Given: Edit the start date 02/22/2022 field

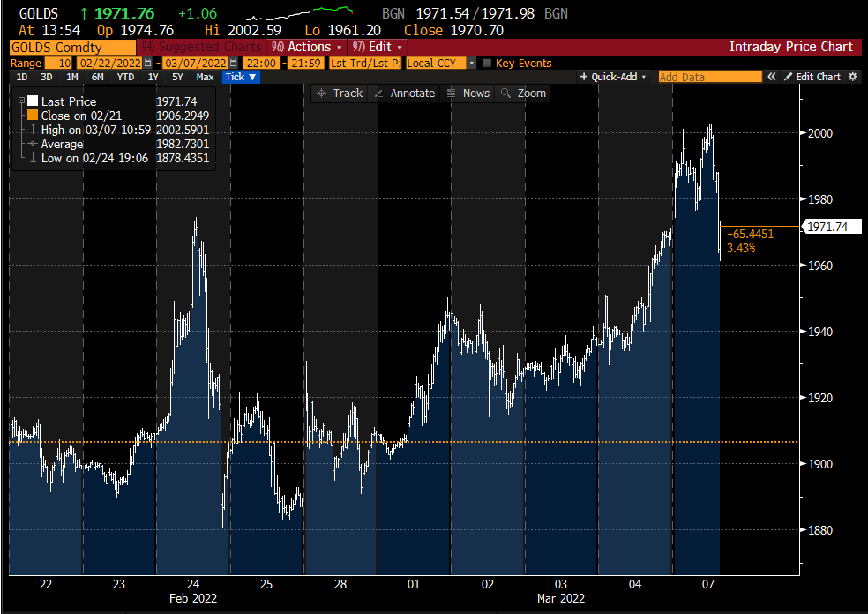Looking at the screenshot, I should (110, 64).
